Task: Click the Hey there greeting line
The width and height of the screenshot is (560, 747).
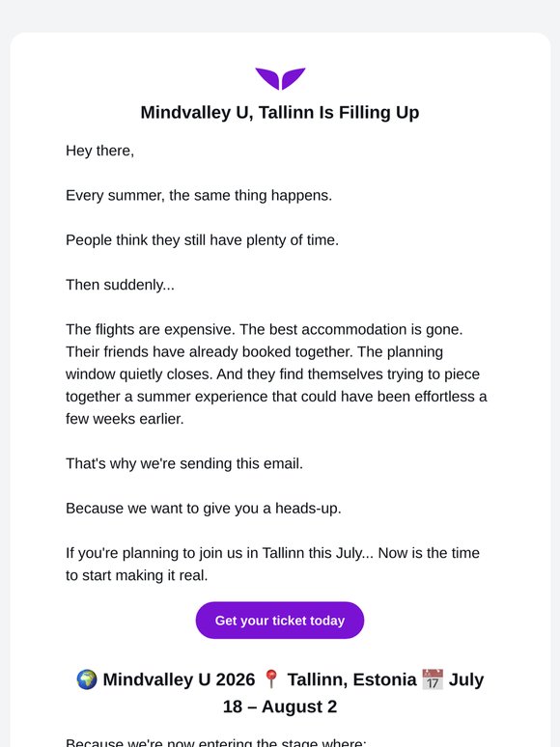Action: point(100,151)
